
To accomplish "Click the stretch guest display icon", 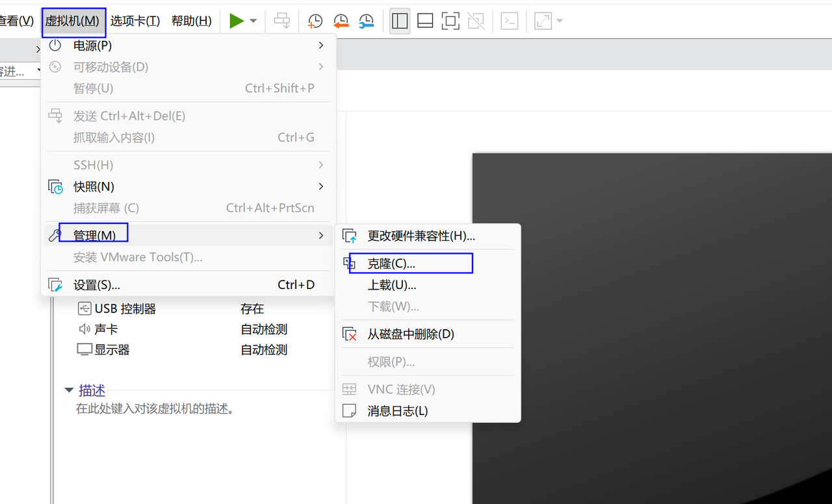I will [x=542, y=21].
